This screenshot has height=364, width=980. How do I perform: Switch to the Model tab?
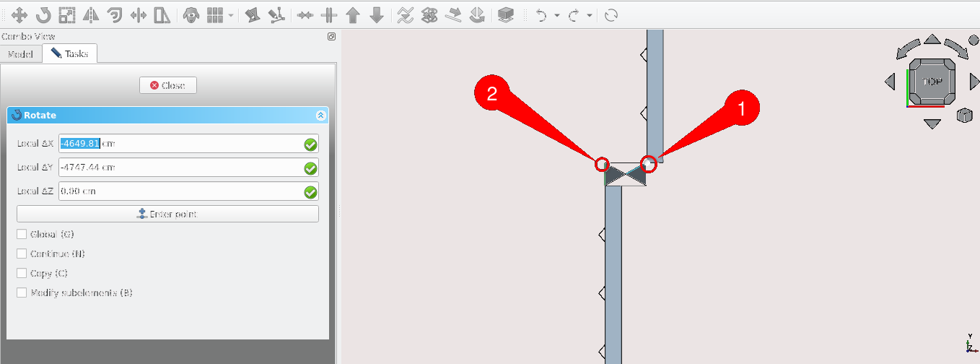(x=20, y=54)
